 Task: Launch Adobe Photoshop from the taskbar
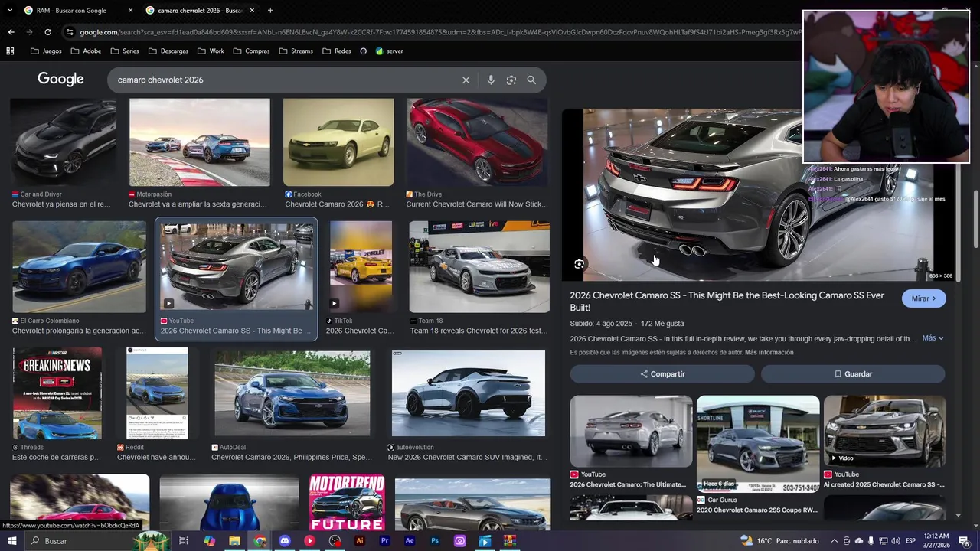click(x=435, y=541)
